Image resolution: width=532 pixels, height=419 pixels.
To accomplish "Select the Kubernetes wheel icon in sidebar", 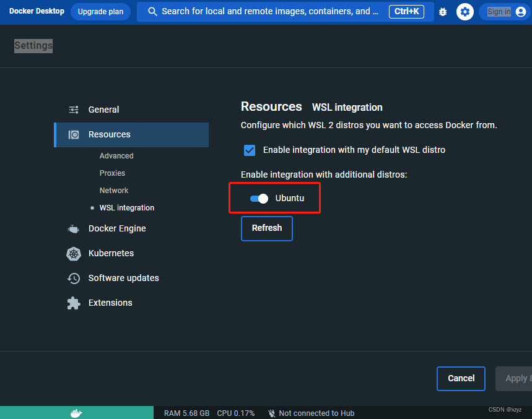I will point(74,254).
